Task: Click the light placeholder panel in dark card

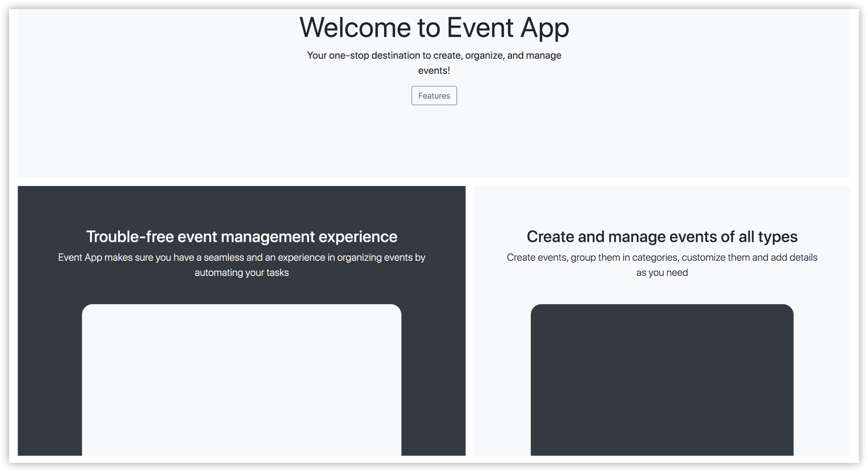Action: 242,380
